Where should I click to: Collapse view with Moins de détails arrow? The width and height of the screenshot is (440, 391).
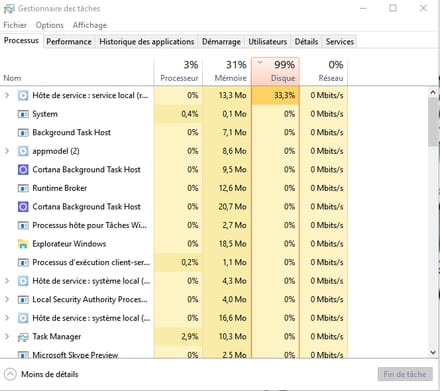[x=10, y=374]
